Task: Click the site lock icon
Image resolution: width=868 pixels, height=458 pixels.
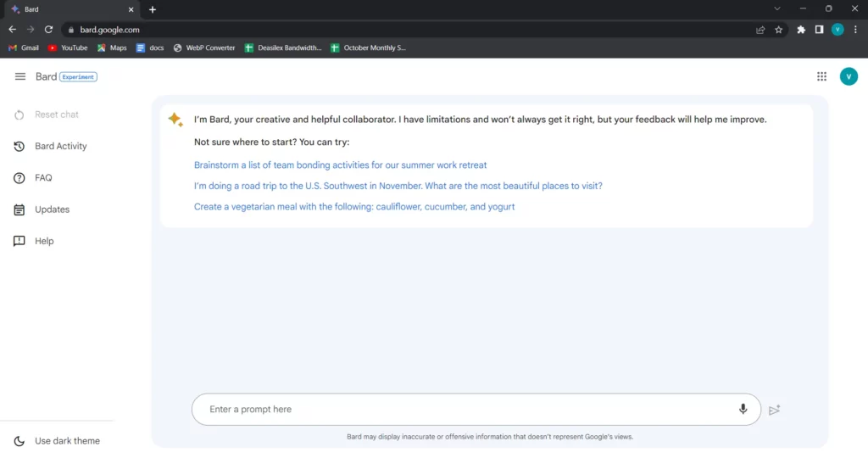Action: 71,30
